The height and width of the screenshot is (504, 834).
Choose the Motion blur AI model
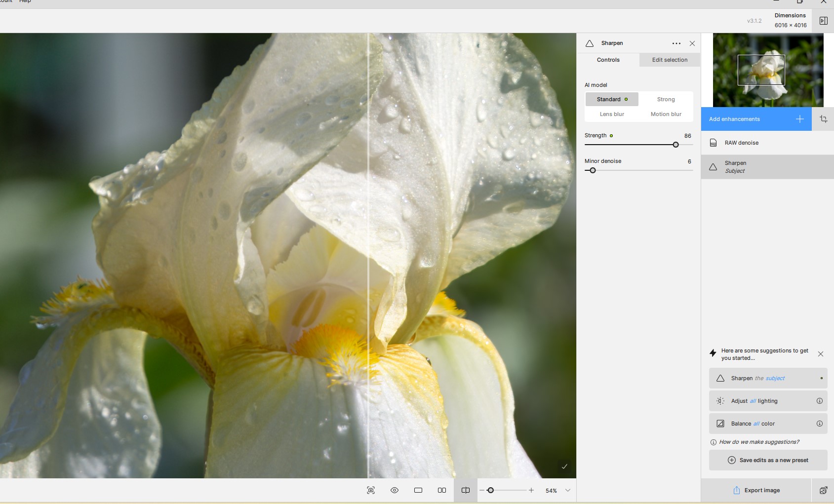tap(666, 114)
